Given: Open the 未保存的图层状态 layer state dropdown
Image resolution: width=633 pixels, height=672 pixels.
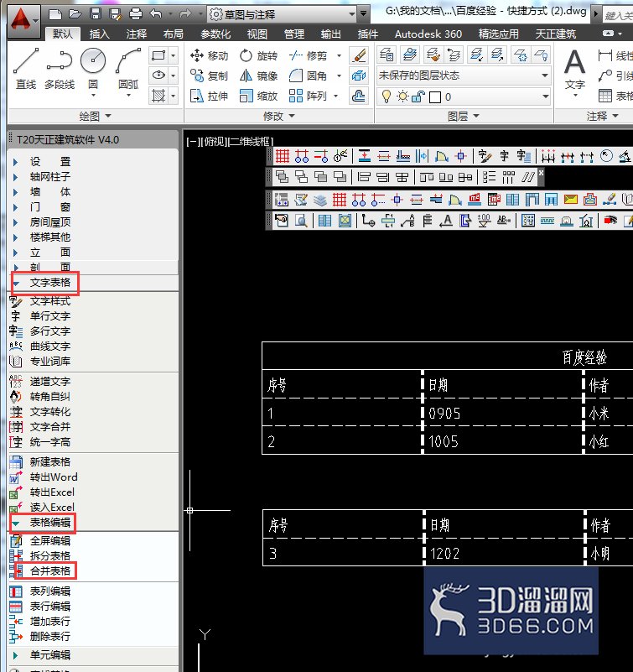Looking at the screenshot, I should point(463,76).
